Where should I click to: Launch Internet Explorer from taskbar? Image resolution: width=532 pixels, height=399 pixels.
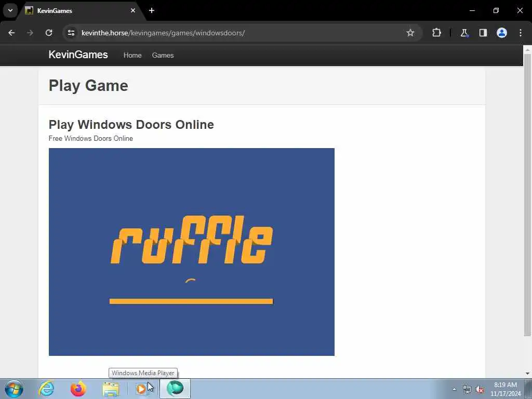pos(46,389)
